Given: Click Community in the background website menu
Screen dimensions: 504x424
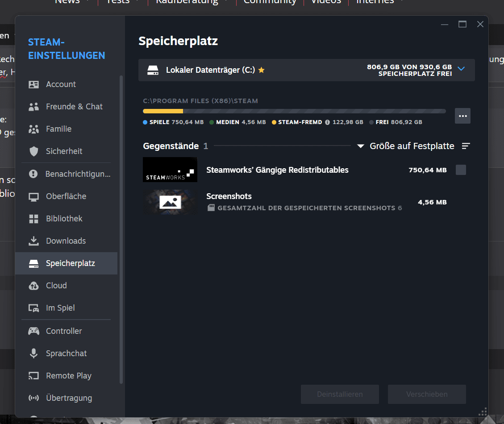Looking at the screenshot, I should click(270, 2).
